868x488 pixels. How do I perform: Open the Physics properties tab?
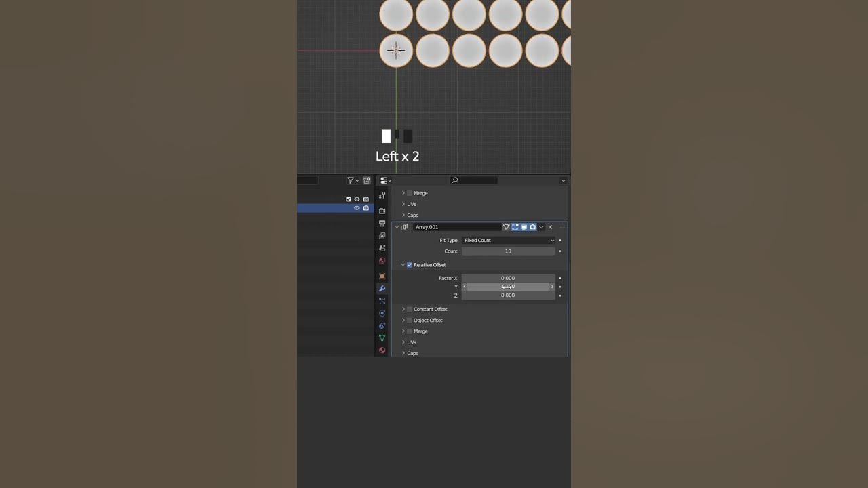[x=382, y=313]
